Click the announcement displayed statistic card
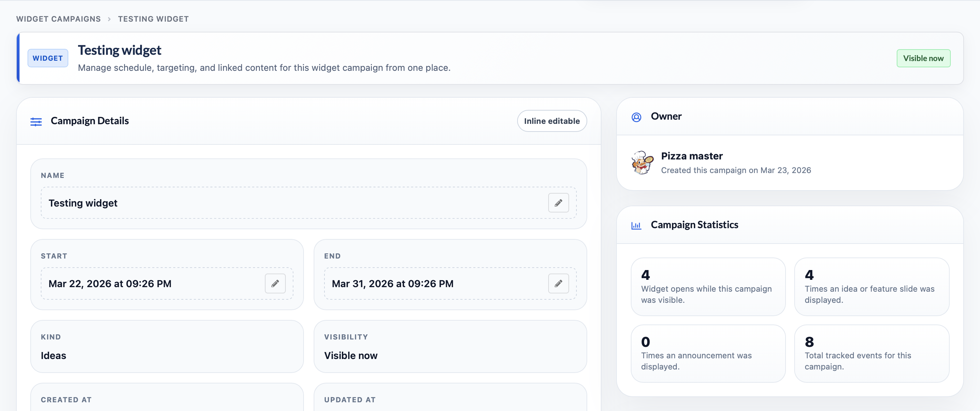Image resolution: width=980 pixels, height=411 pixels. [708, 353]
